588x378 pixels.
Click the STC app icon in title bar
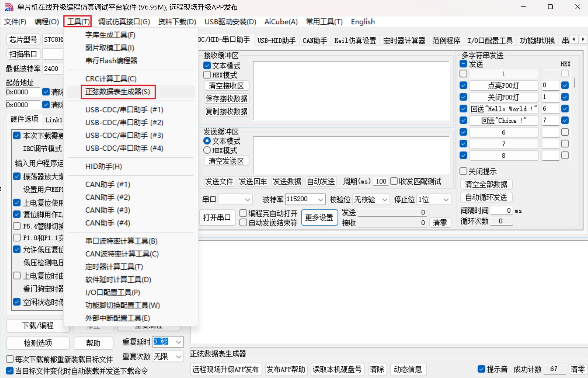(9, 7)
